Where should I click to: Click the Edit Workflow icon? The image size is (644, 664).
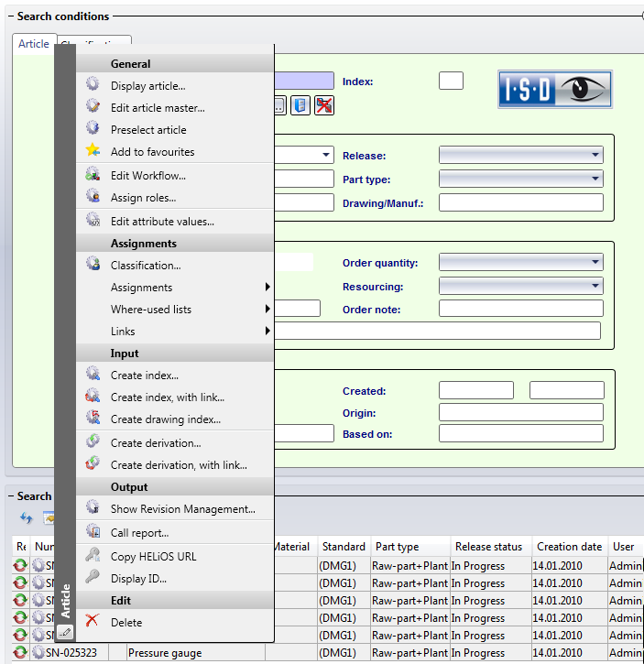(x=93, y=175)
